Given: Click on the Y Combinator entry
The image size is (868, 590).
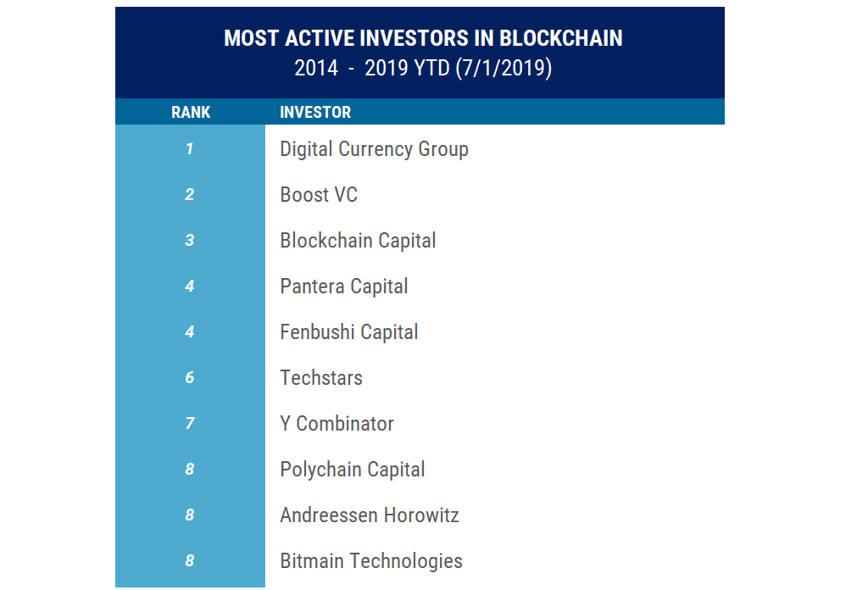Looking at the screenshot, I should pyautogui.click(x=337, y=424).
